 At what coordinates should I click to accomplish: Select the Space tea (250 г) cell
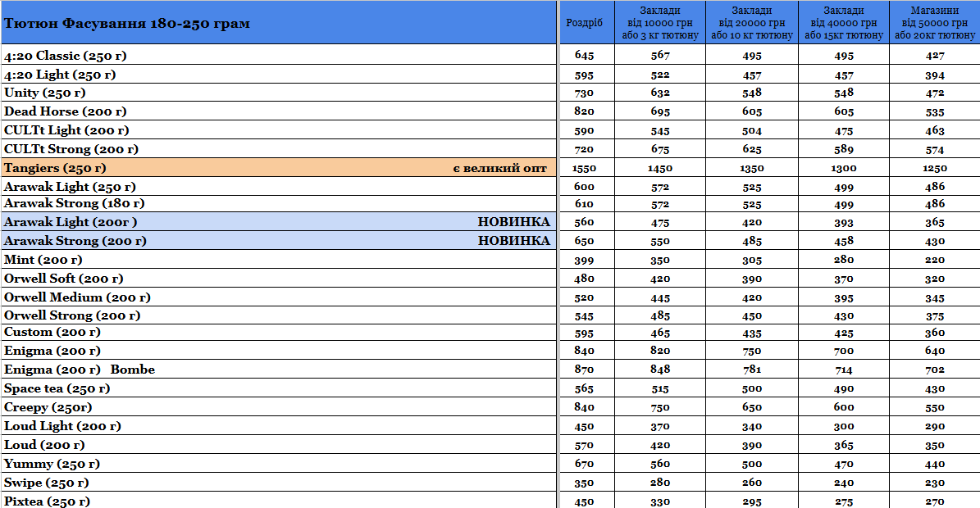[278, 388]
